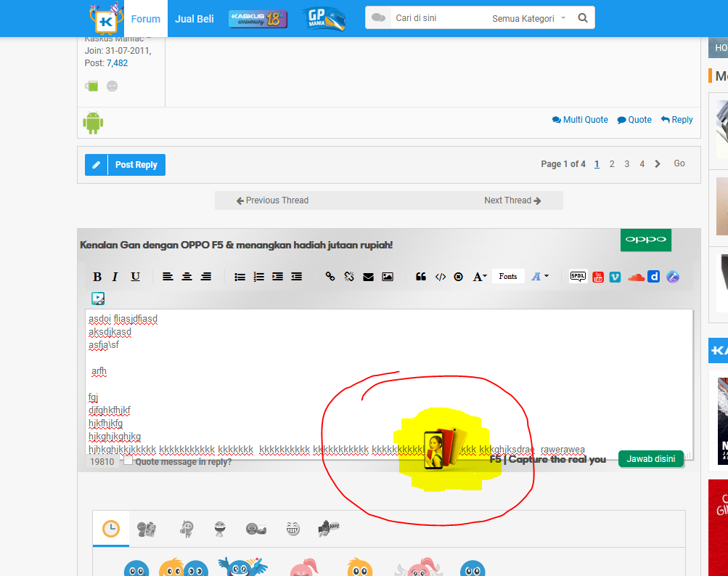Click the grey smiley status icon under Post
The width and height of the screenshot is (728, 576).
112,86
